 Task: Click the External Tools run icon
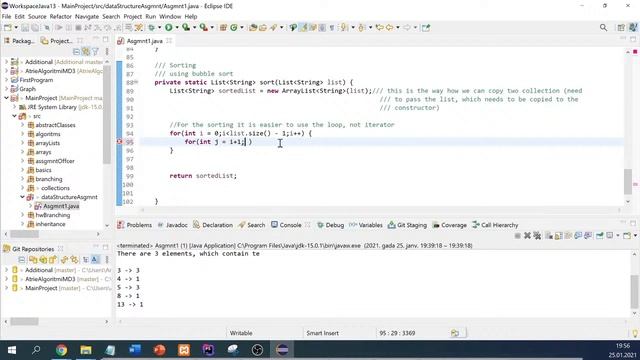click(203, 28)
